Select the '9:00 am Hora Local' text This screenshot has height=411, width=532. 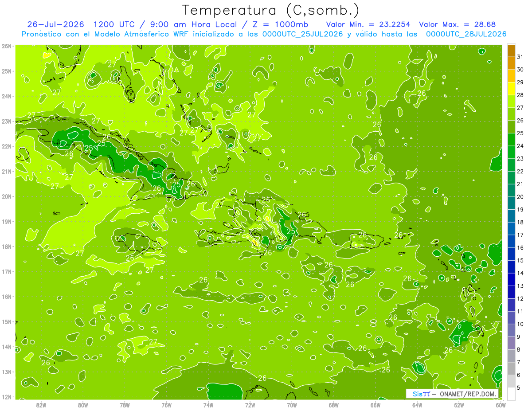(x=194, y=24)
